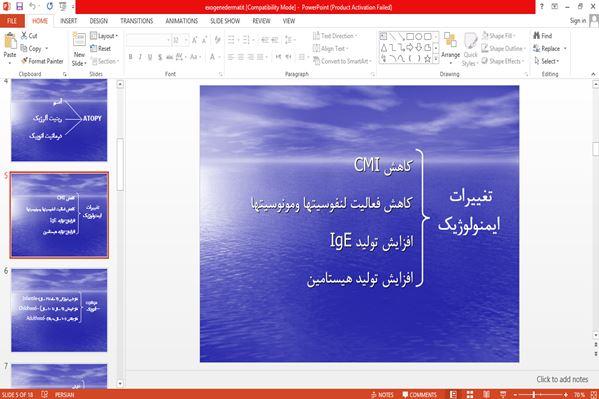The height and width of the screenshot is (399, 599).
Task: Click the Find button
Action: 542,36
